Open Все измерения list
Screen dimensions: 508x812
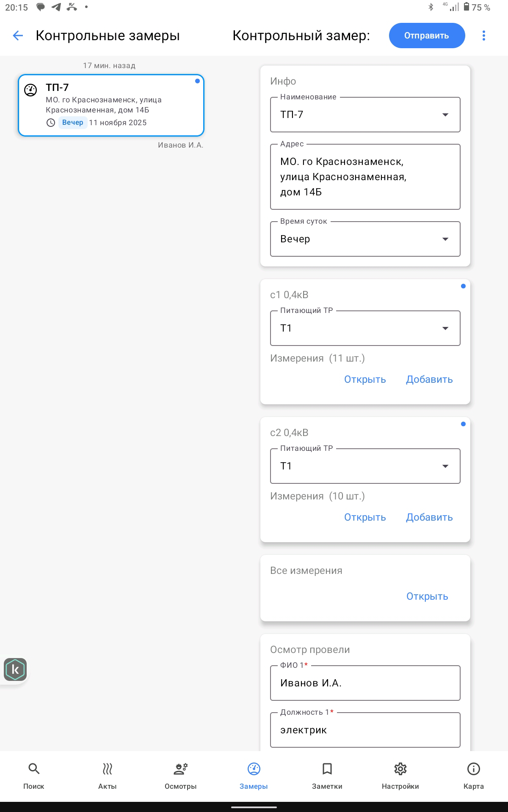pos(427,596)
